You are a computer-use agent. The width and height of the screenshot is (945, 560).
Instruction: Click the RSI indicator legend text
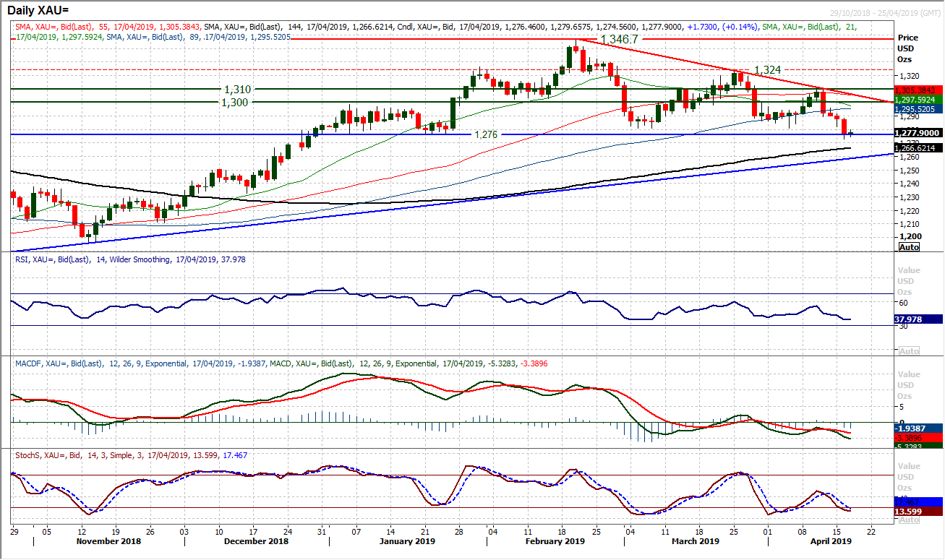[x=130, y=259]
